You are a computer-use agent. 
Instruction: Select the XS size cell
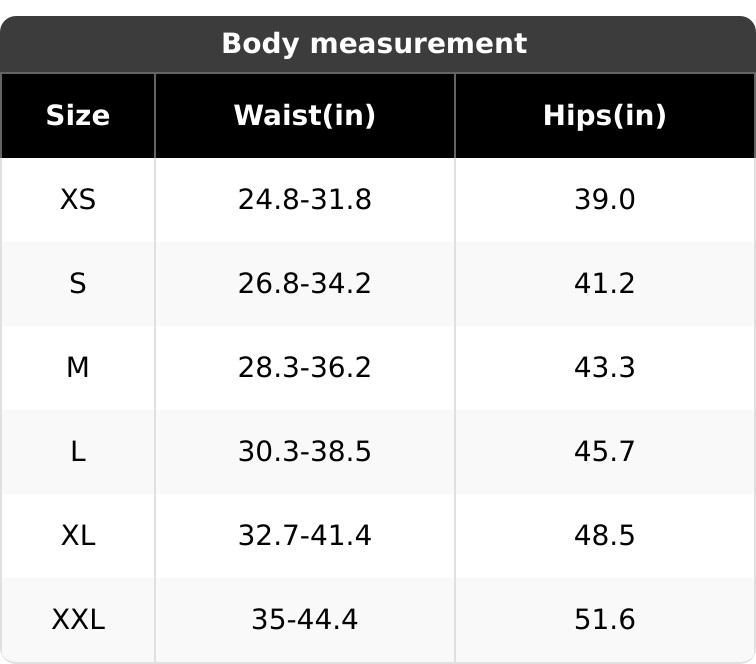pos(78,200)
